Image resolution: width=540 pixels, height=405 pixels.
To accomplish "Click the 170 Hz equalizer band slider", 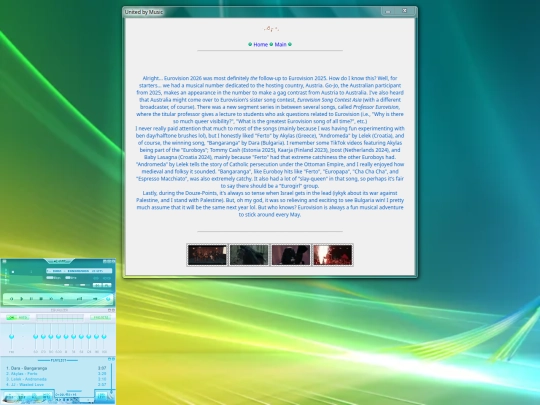I will (x=43, y=336).
